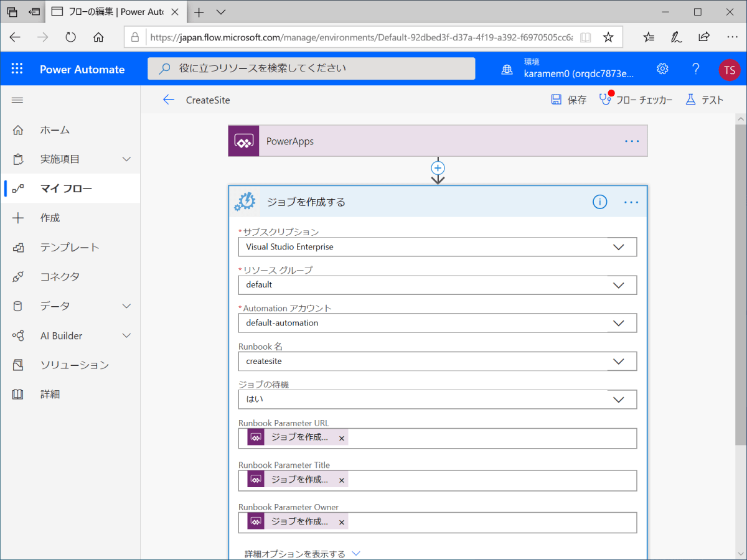Expand 詳細オプションを表示する advanced options

pyautogui.click(x=303, y=554)
